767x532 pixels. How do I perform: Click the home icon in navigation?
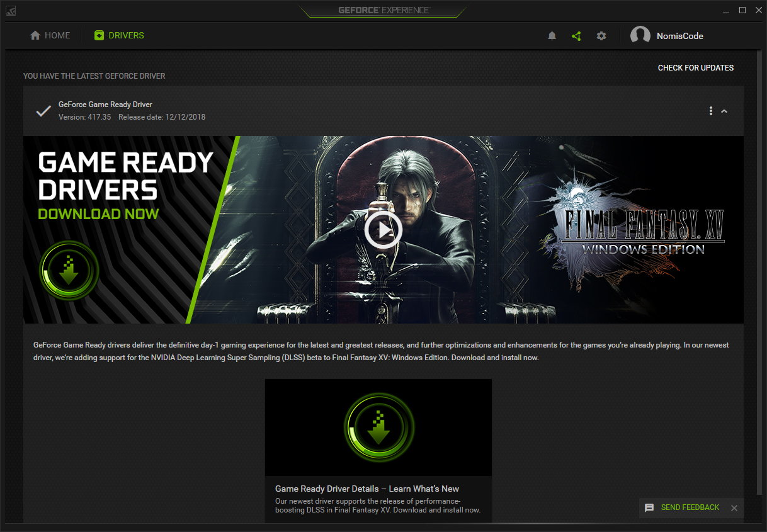coord(35,35)
